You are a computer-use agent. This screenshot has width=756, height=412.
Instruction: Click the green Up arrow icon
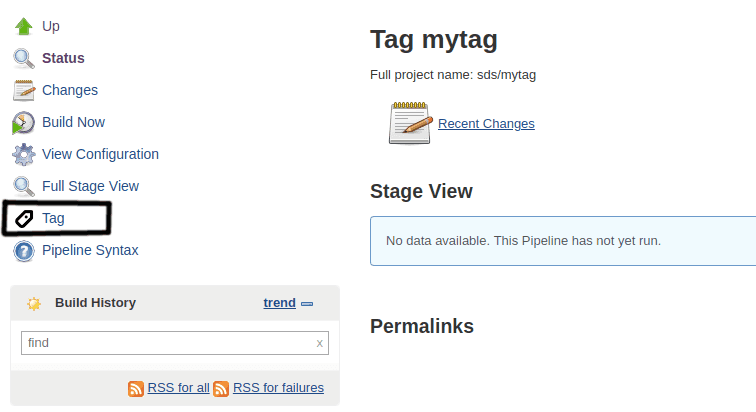coord(23,26)
